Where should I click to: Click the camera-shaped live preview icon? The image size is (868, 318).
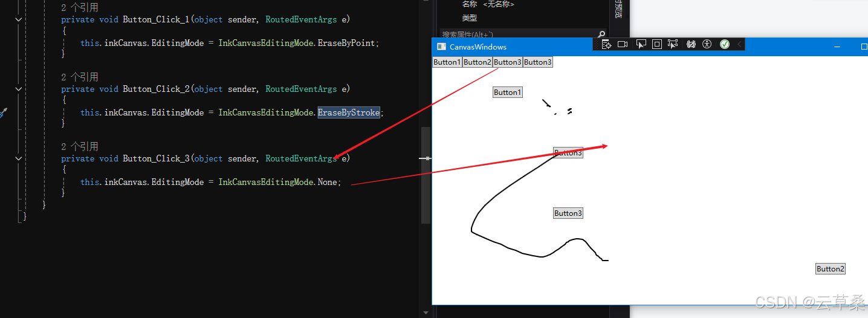point(623,44)
